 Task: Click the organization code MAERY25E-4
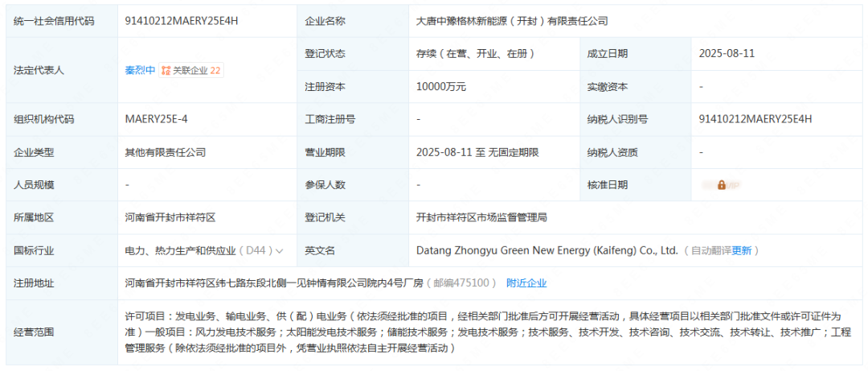(x=156, y=119)
